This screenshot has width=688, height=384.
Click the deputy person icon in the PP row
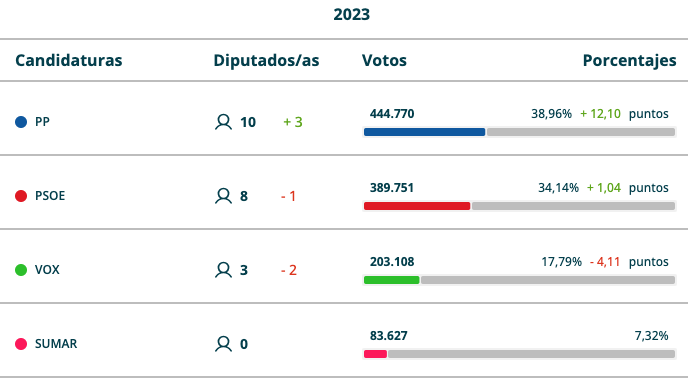point(223,122)
